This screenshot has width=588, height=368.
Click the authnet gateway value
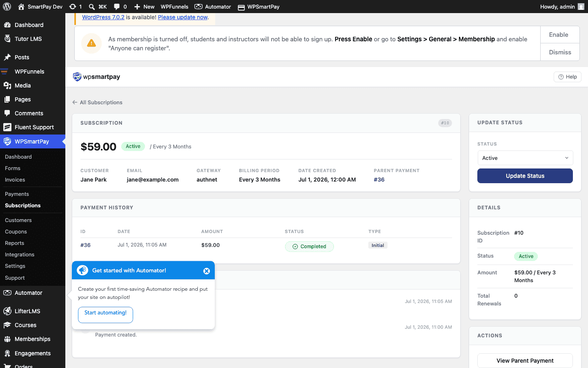[x=207, y=180]
